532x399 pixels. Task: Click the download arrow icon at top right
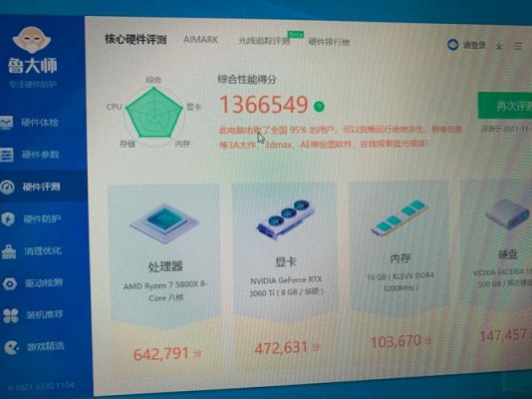click(x=499, y=46)
